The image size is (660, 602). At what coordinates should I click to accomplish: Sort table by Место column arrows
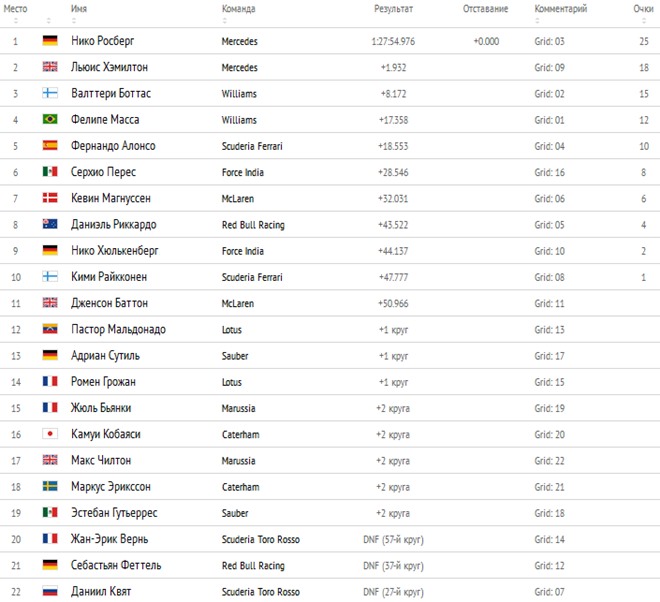pyautogui.click(x=16, y=21)
